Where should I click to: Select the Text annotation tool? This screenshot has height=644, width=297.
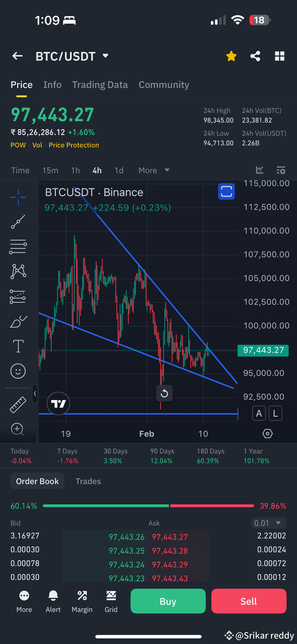tap(18, 346)
